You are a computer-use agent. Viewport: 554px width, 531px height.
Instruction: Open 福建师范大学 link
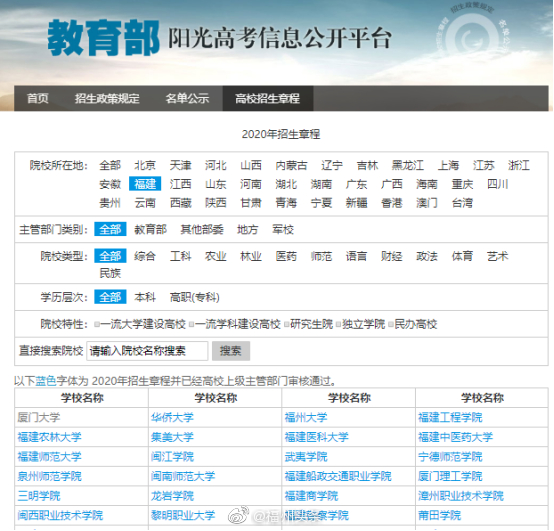click(49, 456)
